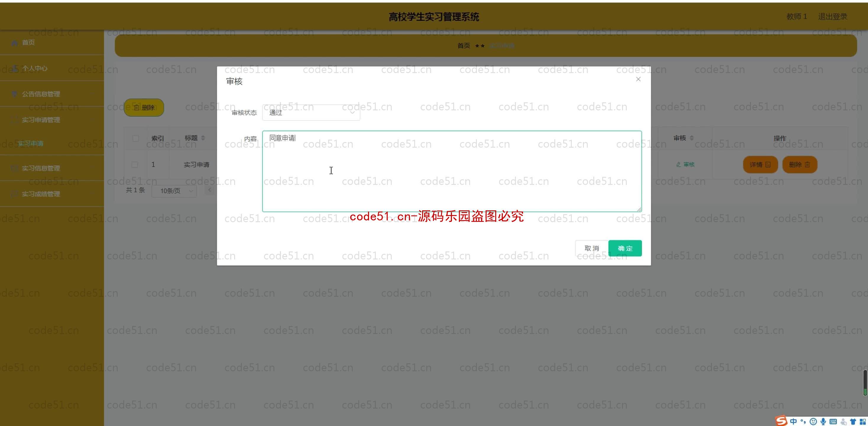Check the row 1 实习申请 checkbox
Image resolution: width=868 pixels, height=426 pixels.
click(135, 164)
